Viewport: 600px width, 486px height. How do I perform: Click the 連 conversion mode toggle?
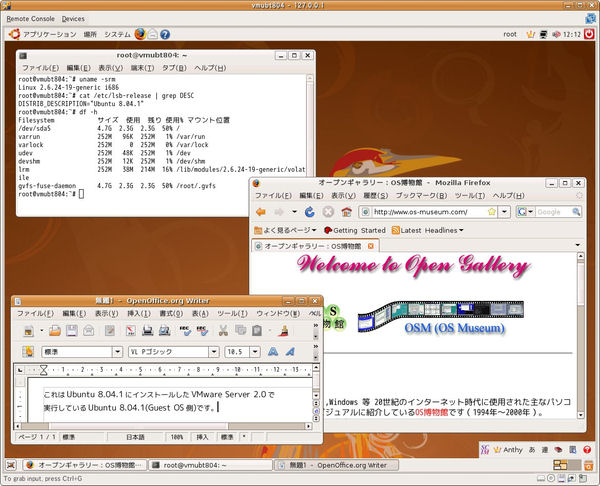545,450
